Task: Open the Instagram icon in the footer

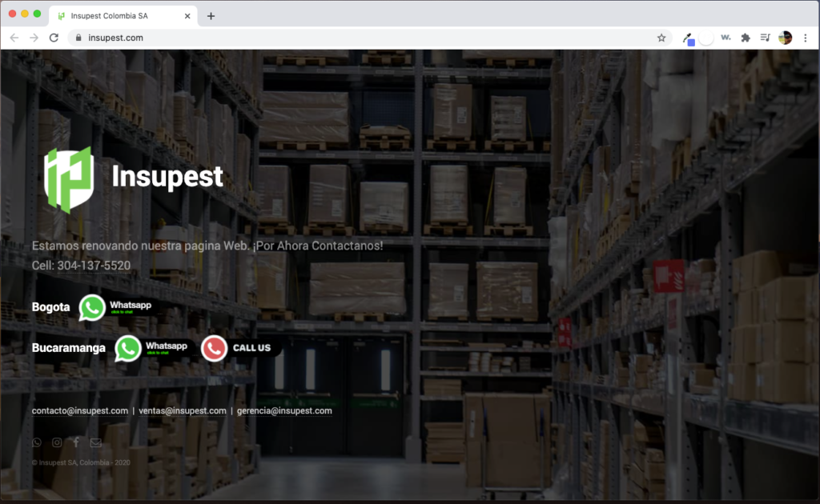Action: click(57, 442)
